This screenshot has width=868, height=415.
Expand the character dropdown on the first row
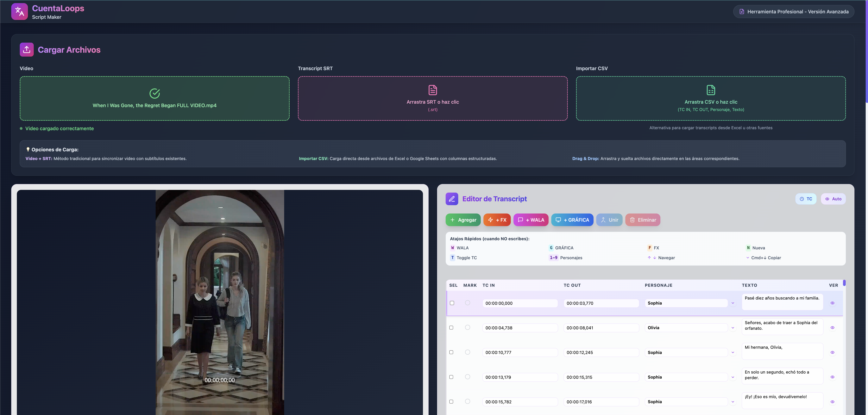point(733,303)
